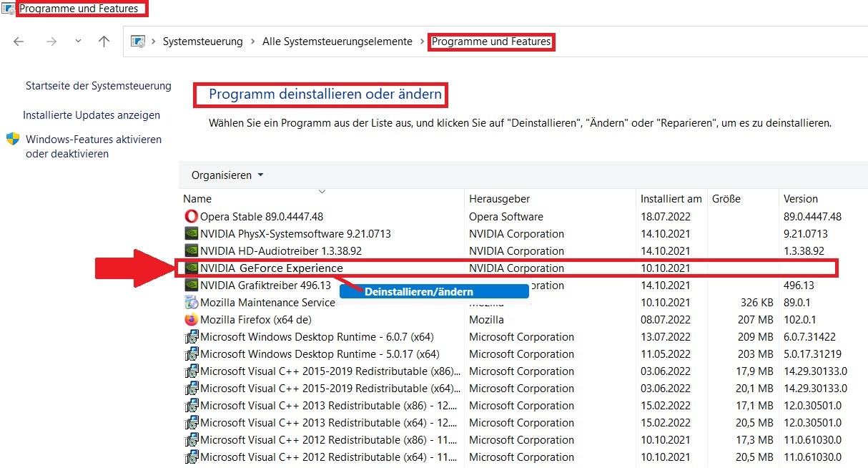
Task: Click Programme und Features breadcrumb
Action: coord(491,42)
